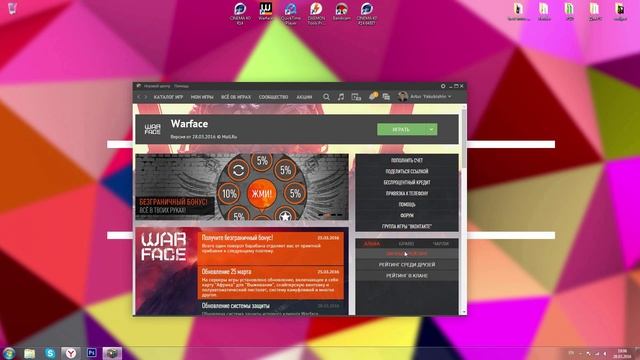
Task: Click the green ИГРАТЬ play button
Action: tap(401, 129)
